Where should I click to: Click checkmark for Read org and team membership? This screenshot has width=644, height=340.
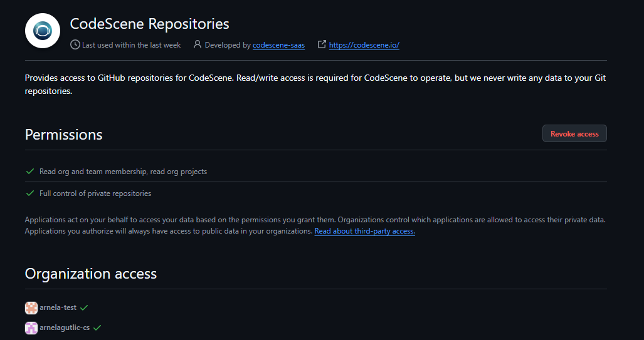tap(30, 171)
